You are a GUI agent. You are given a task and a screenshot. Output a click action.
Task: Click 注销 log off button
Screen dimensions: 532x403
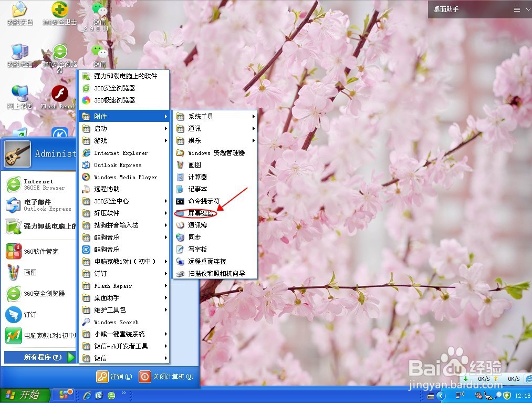click(x=114, y=377)
